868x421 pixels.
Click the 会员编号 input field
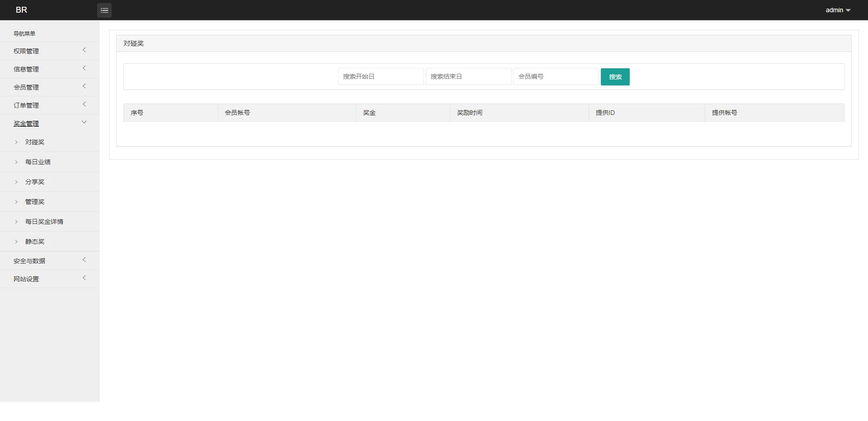click(x=556, y=76)
